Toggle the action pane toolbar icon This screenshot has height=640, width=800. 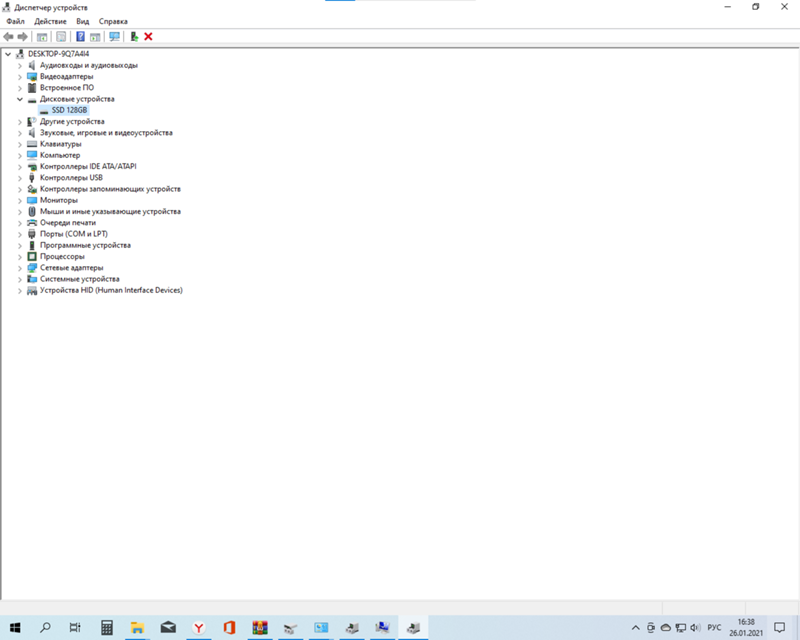point(95,37)
